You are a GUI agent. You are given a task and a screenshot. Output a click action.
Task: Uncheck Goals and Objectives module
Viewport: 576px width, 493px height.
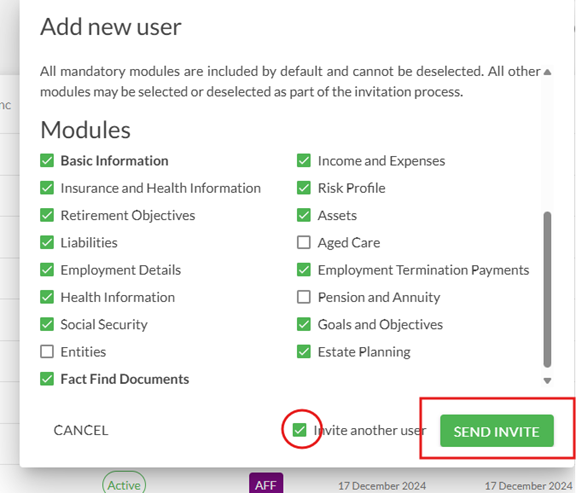[304, 324]
